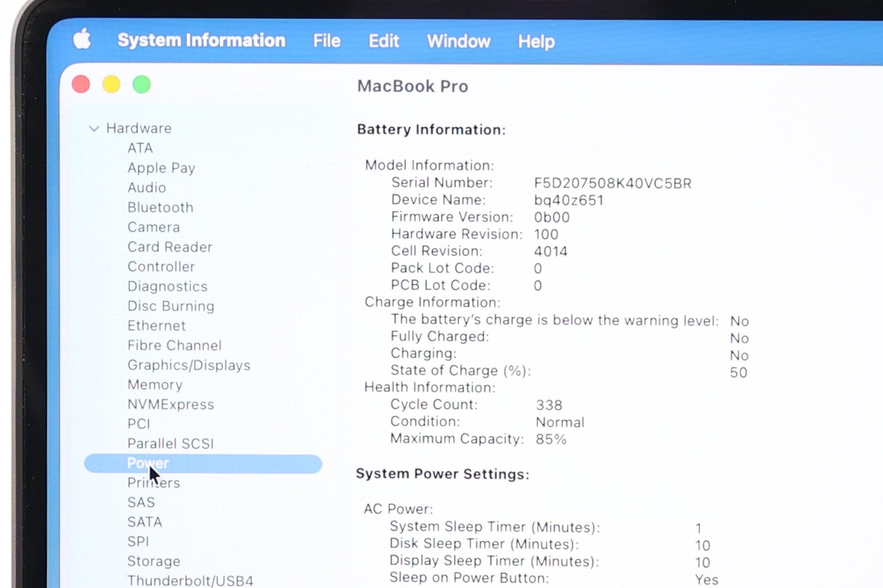Select Storage in the sidebar
Screen dimensions: 883x588
154,561
